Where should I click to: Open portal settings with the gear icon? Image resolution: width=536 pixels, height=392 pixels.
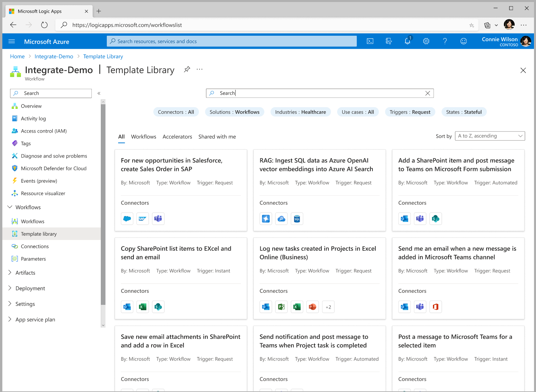426,41
